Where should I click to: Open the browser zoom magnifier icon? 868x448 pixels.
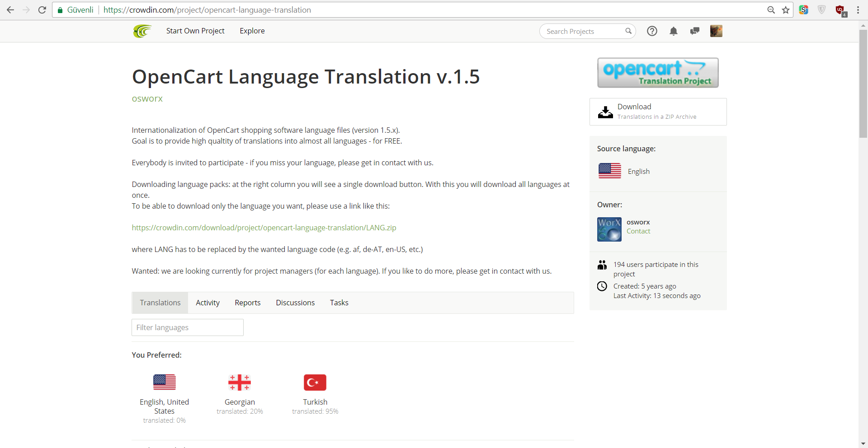tap(771, 10)
